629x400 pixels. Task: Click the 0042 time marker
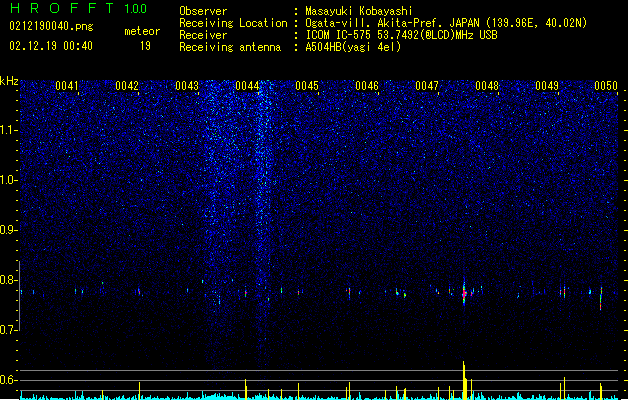[127, 86]
